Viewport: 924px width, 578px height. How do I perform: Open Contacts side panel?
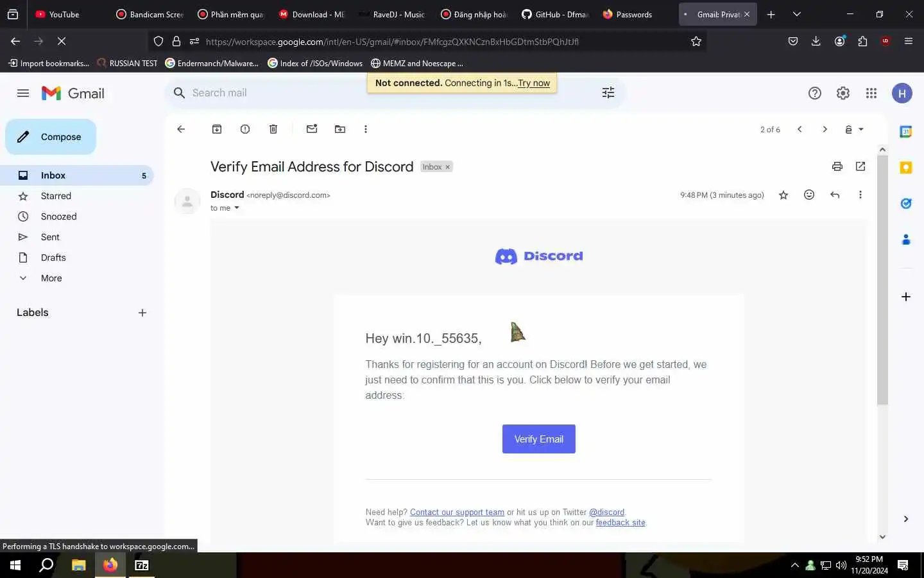point(906,240)
